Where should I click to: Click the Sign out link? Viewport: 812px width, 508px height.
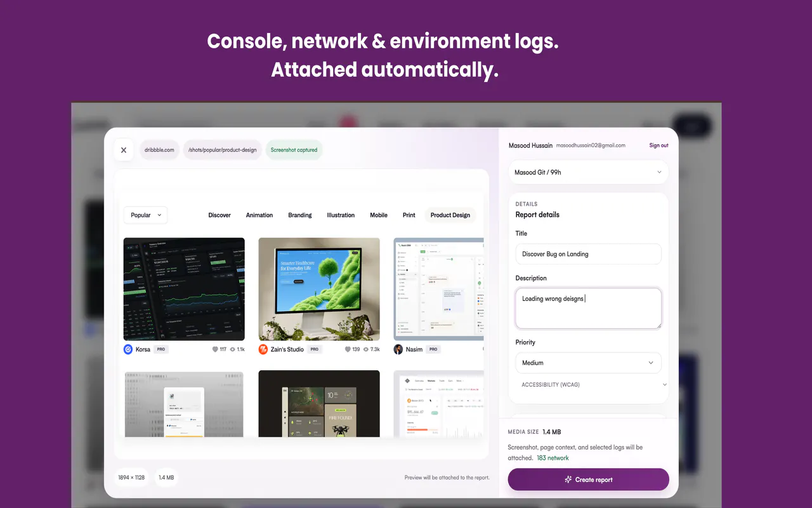click(658, 145)
